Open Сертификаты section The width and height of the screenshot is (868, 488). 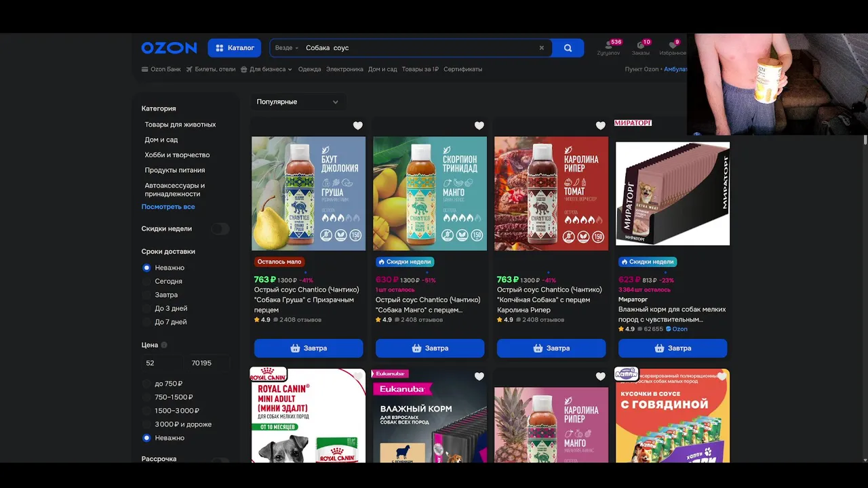click(463, 69)
